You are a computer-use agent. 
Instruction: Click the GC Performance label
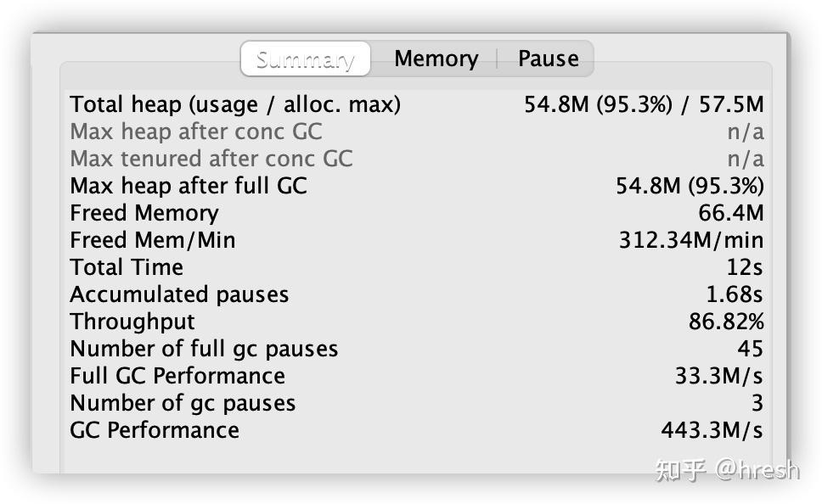(154, 430)
